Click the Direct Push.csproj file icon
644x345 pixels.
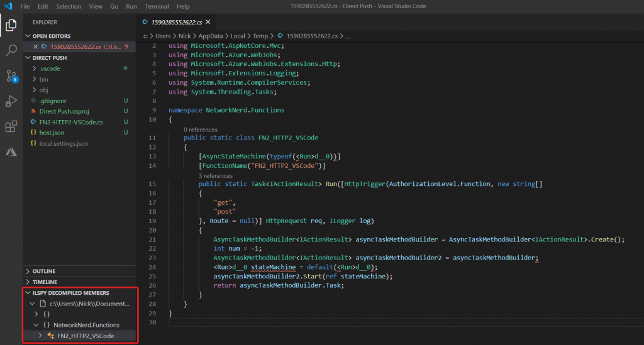(x=33, y=111)
